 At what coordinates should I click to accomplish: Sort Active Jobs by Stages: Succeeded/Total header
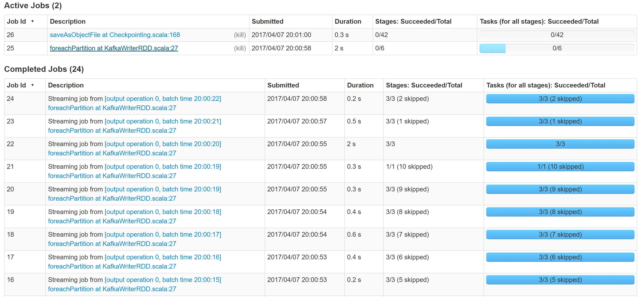pyautogui.click(x=413, y=21)
